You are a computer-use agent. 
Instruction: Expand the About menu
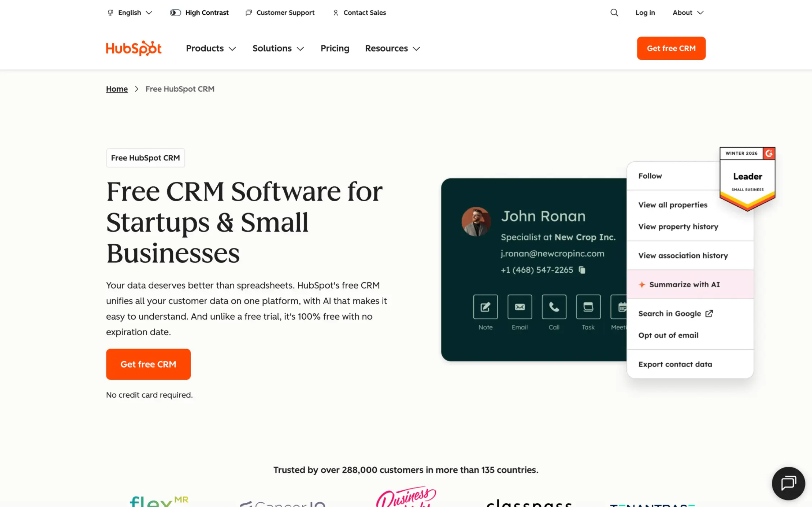(688, 13)
